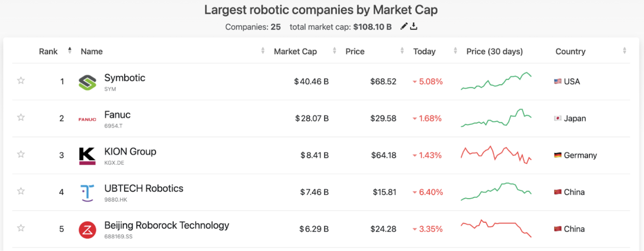Viewport: 644px width, 251px height.
Task: Click the pencil edit icon
Action: (404, 26)
